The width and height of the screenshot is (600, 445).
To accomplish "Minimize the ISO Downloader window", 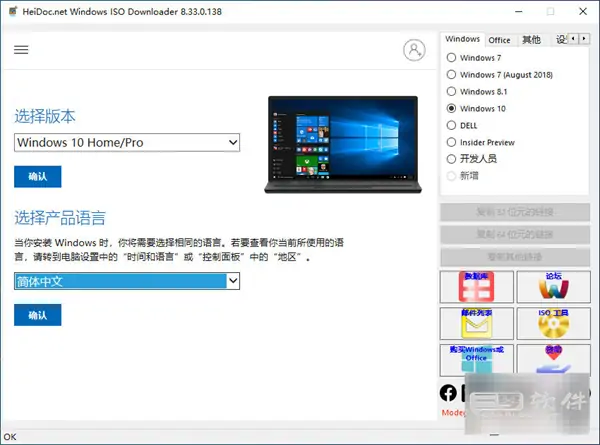I will coord(518,11).
